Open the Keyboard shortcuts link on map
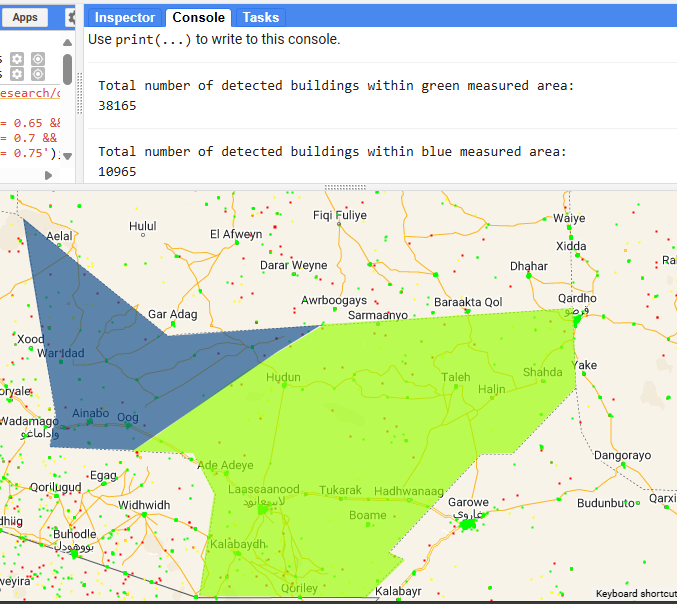Viewport: 677px width, 604px height. [x=636, y=594]
